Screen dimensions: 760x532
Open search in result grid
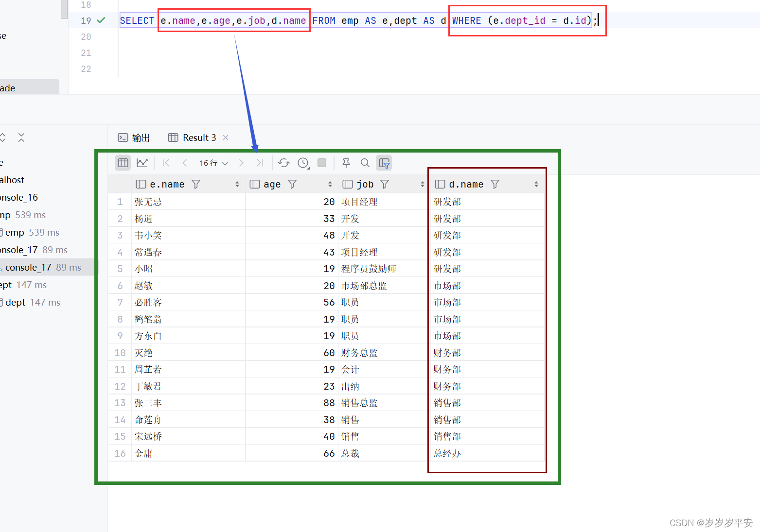click(365, 163)
